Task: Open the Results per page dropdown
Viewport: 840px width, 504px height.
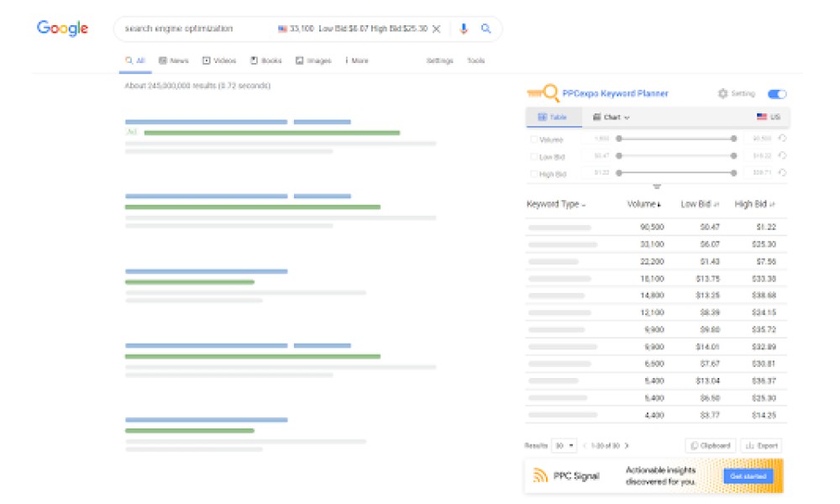Action: point(564,445)
